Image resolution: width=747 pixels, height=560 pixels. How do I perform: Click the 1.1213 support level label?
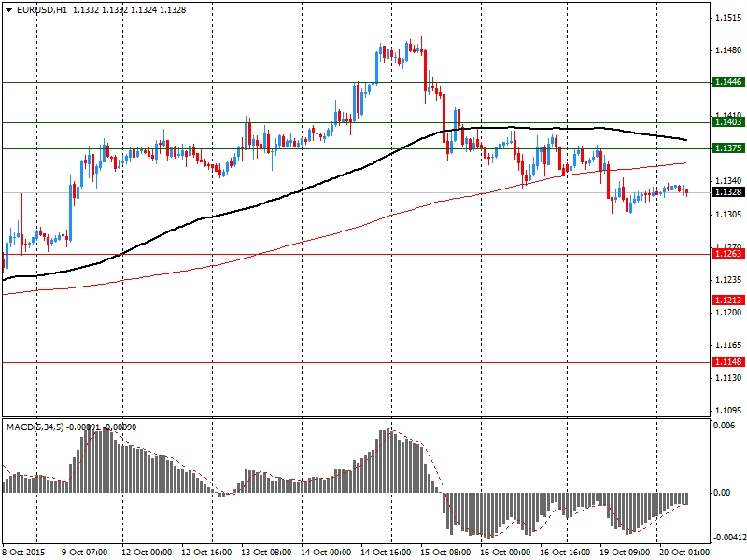coord(727,301)
